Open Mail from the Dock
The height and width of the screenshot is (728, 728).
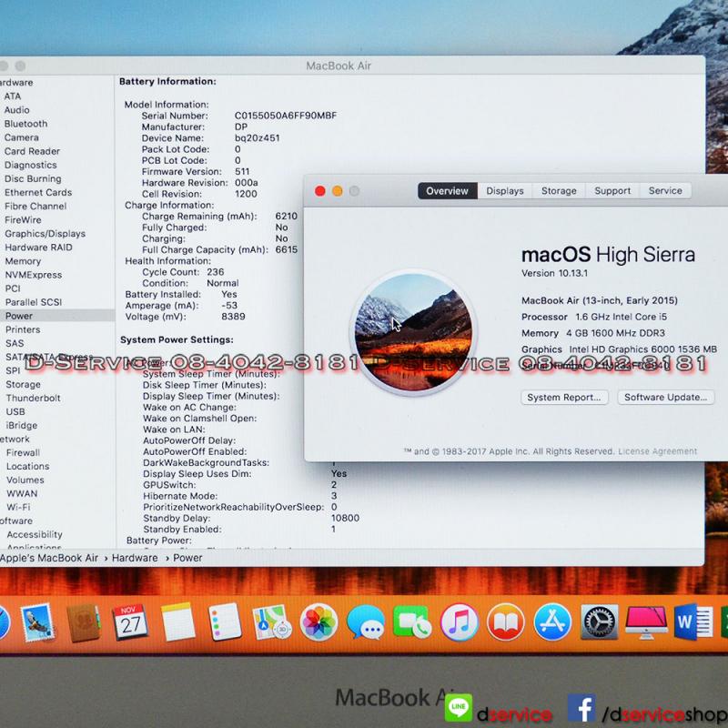37,622
